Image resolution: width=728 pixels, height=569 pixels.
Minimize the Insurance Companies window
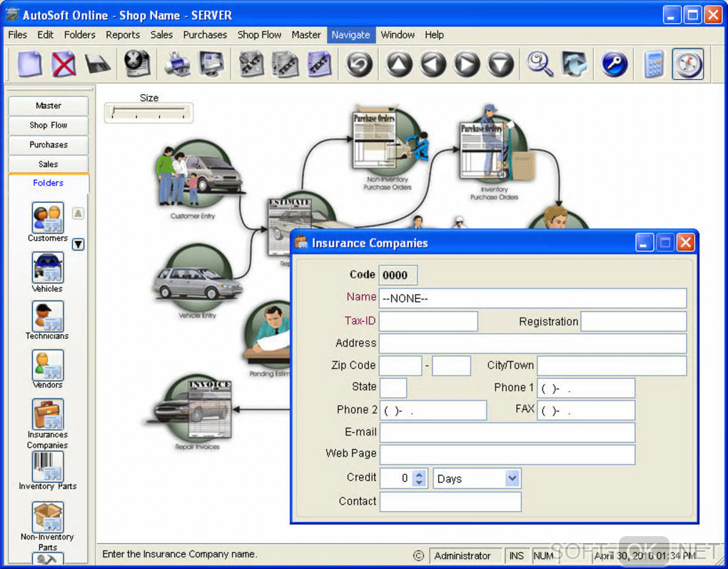tap(644, 243)
